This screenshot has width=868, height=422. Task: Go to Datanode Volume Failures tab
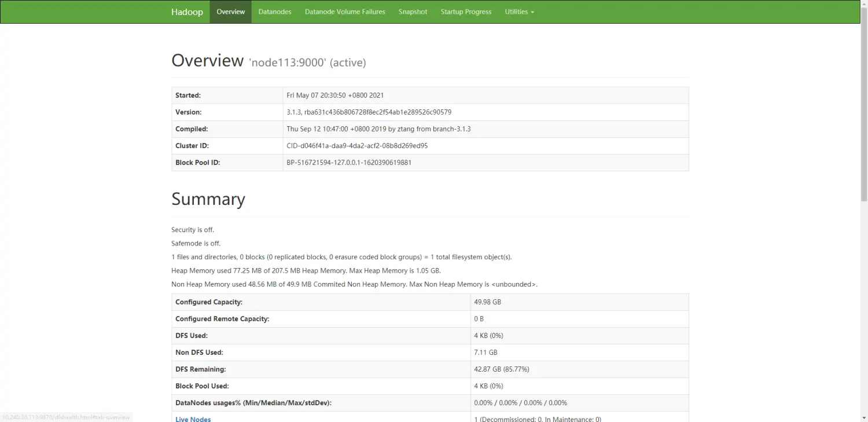(x=345, y=12)
